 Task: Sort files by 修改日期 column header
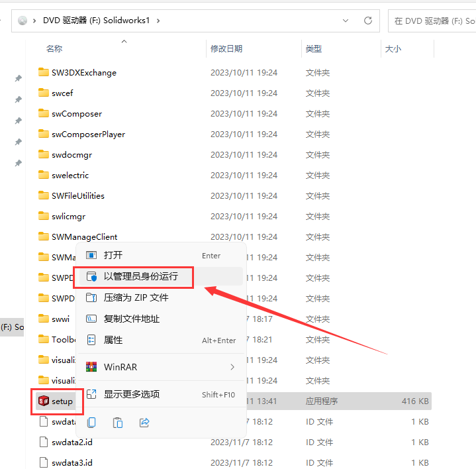click(x=226, y=48)
